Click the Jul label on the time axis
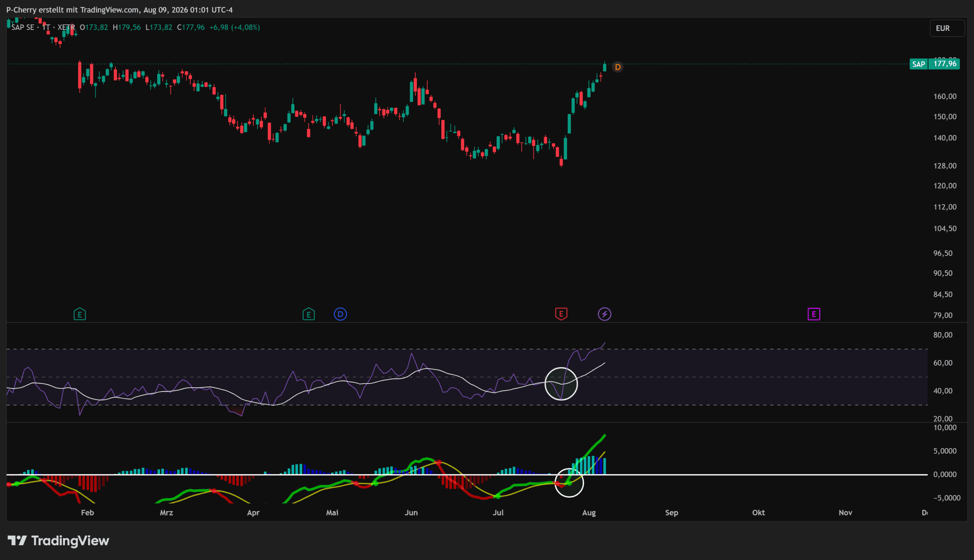This screenshot has width=974, height=560. 498,513
